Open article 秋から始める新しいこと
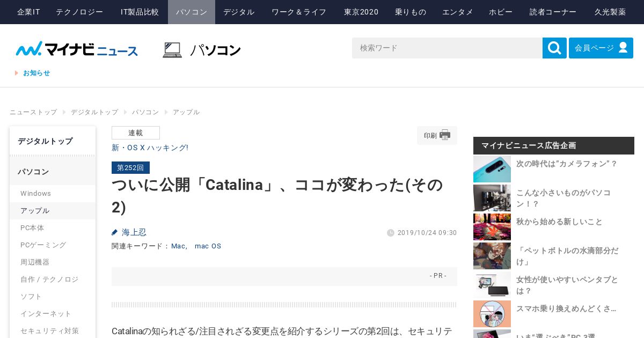Screen dimensions: 644x338 559,222
